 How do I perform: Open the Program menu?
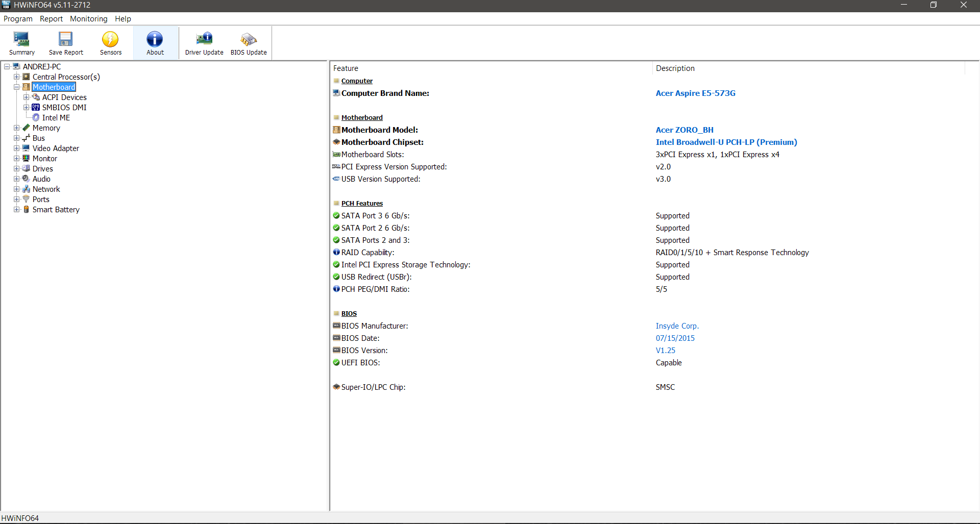point(18,19)
